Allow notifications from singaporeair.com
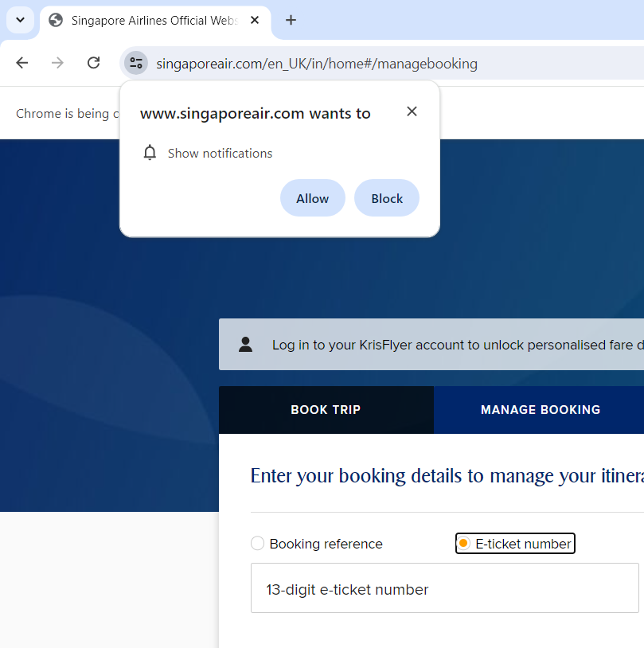 (312, 198)
